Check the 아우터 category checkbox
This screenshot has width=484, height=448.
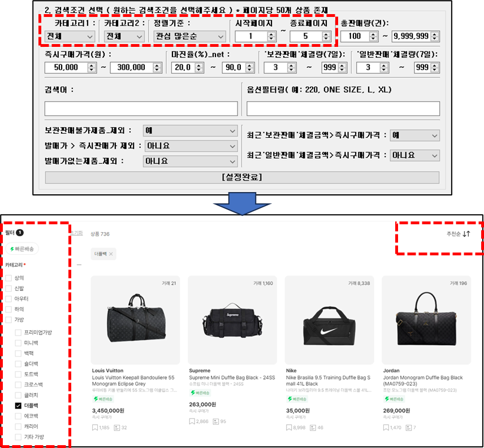pyautogui.click(x=8, y=299)
